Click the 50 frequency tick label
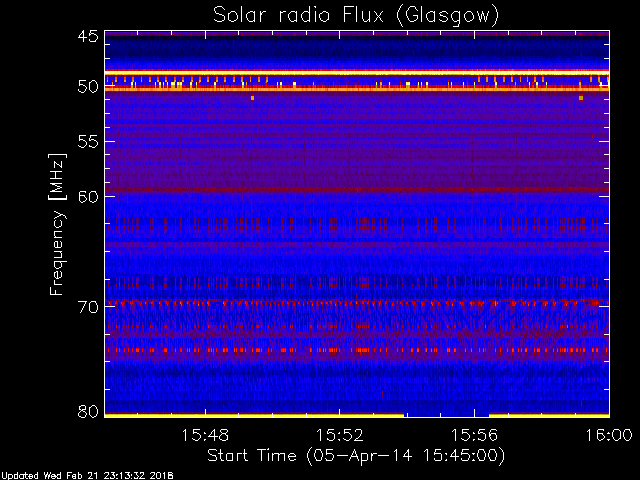The height and width of the screenshot is (480, 640). tap(88, 87)
